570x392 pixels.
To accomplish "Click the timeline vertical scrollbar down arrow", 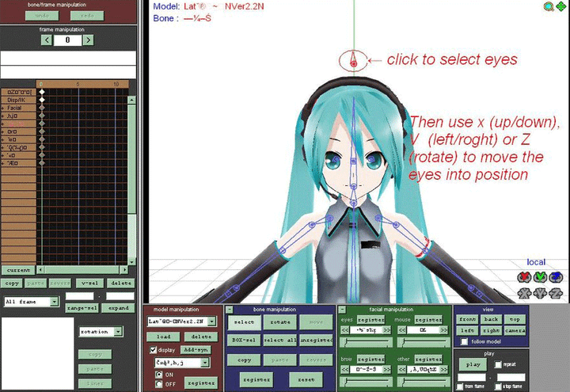I will click(132, 261).
